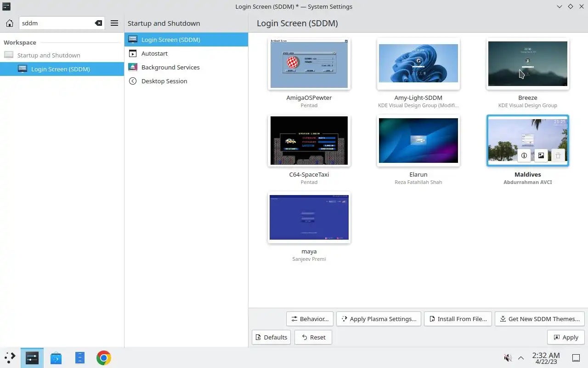Launch Google Chrome from taskbar
588x368 pixels.
(x=104, y=358)
